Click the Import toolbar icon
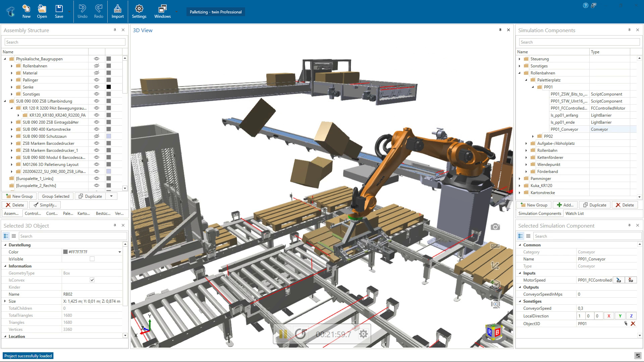644x362 pixels. [117, 11]
